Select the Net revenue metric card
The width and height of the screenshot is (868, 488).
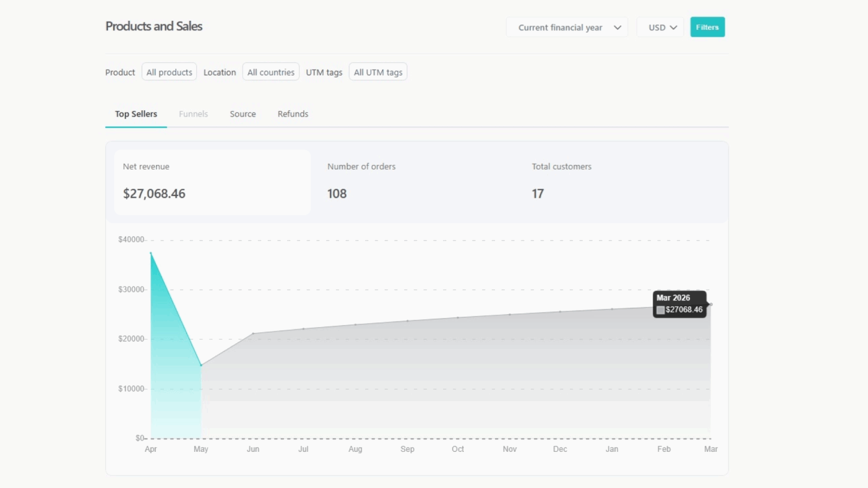tap(212, 182)
